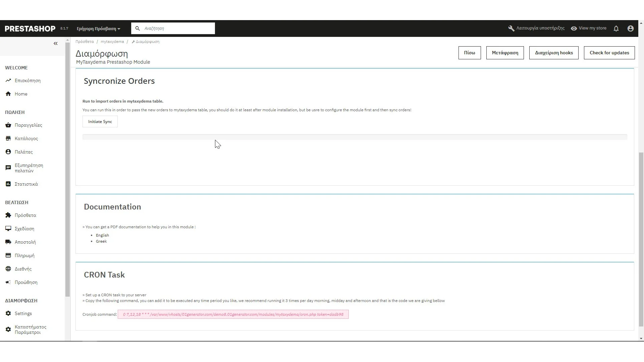Screen dimensions: 644x362
Task: Click the Settings gear icon in sidebar
Action: 8,313
